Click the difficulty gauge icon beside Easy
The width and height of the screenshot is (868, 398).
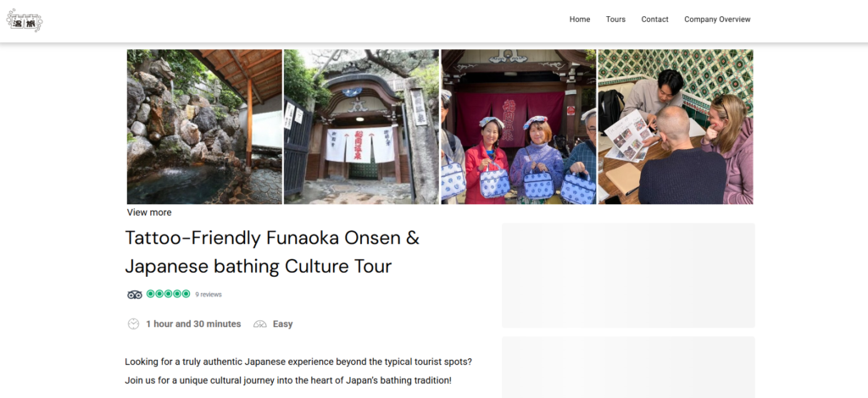coord(260,324)
